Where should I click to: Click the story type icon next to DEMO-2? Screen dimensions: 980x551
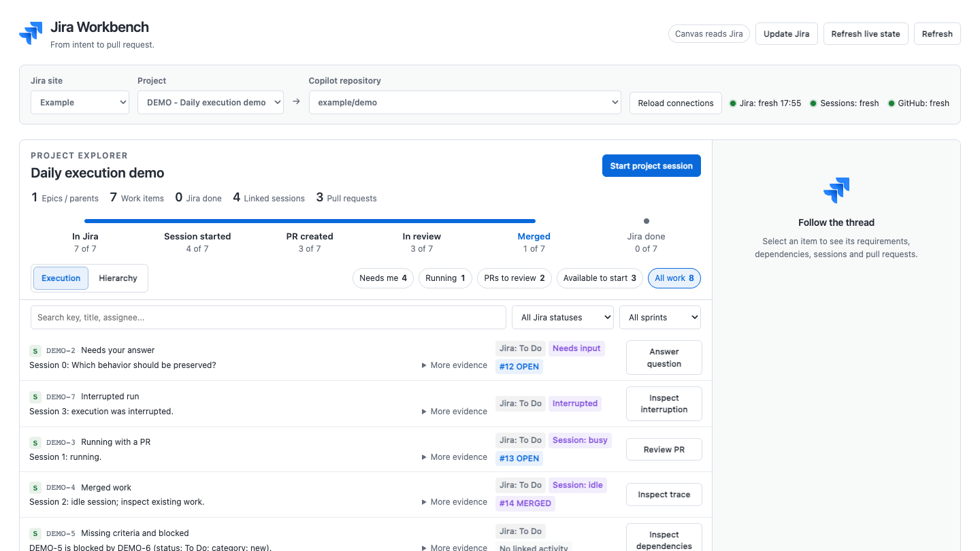click(35, 351)
